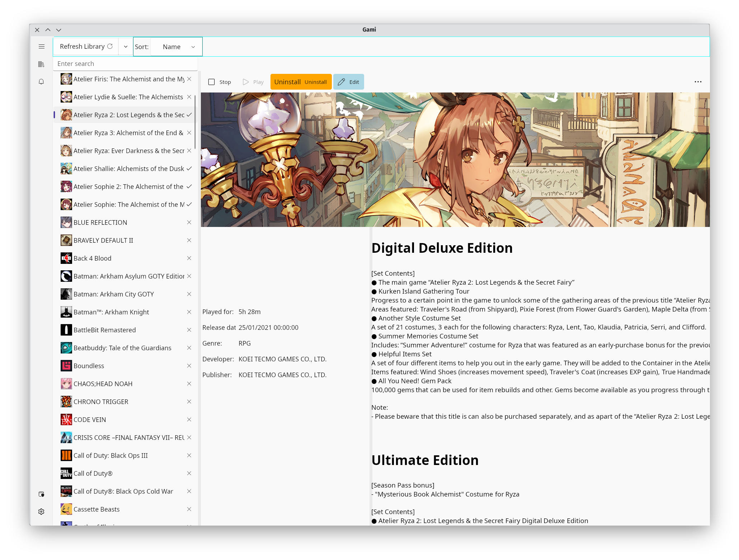
Task: Click the Enter search field
Action: [x=125, y=63]
